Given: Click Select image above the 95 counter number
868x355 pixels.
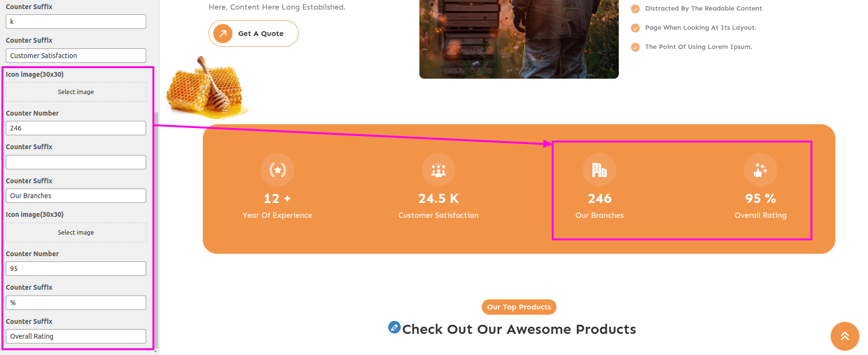Looking at the screenshot, I should coord(76,233).
